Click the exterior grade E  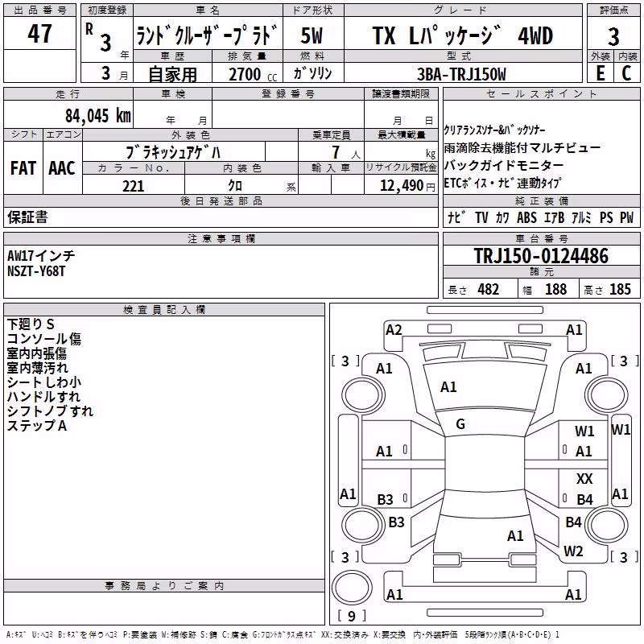(601, 73)
